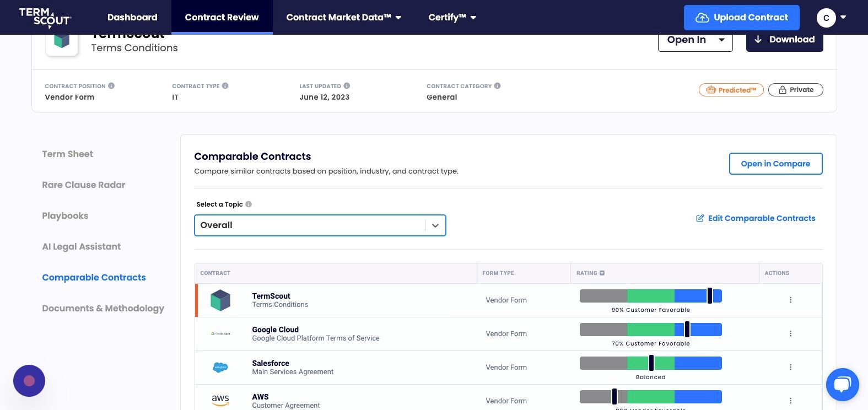Click the Upload Contract button
The image size is (868, 410).
742,18
